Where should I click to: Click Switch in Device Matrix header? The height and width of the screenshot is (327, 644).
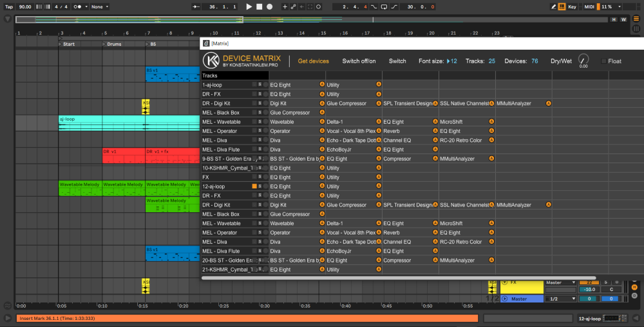point(397,61)
